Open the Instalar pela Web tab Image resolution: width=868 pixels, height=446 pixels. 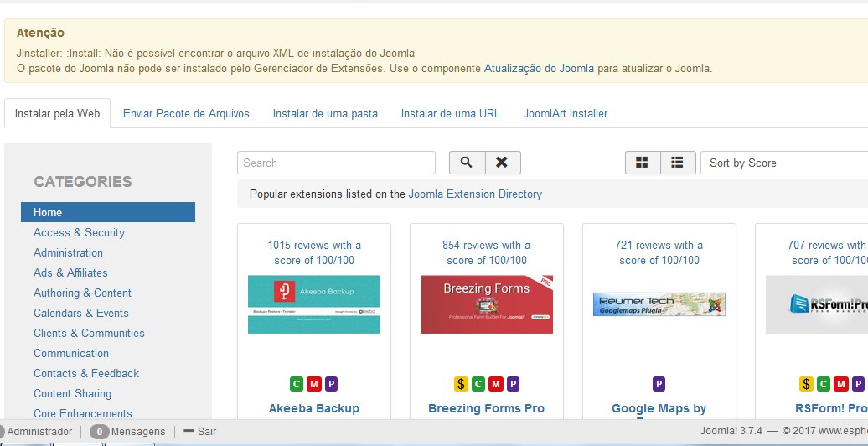(x=57, y=113)
